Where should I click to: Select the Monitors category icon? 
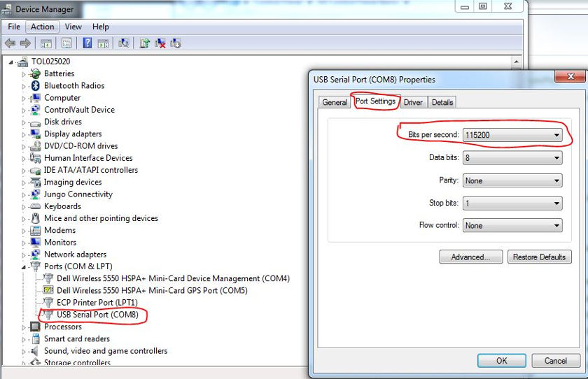coord(35,243)
